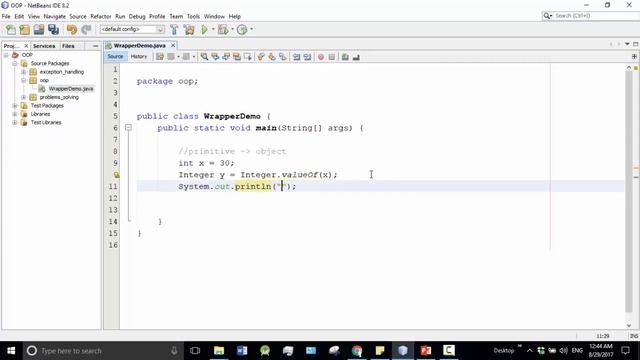This screenshot has width=640, height=360.
Task: Click the New File toolbar icon
Action: [11, 29]
